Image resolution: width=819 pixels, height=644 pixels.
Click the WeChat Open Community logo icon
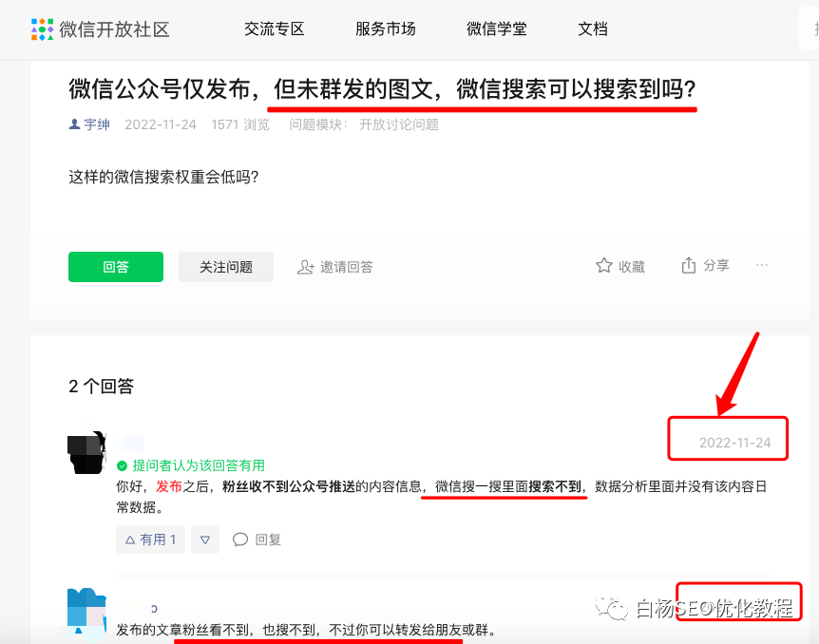tap(43, 29)
